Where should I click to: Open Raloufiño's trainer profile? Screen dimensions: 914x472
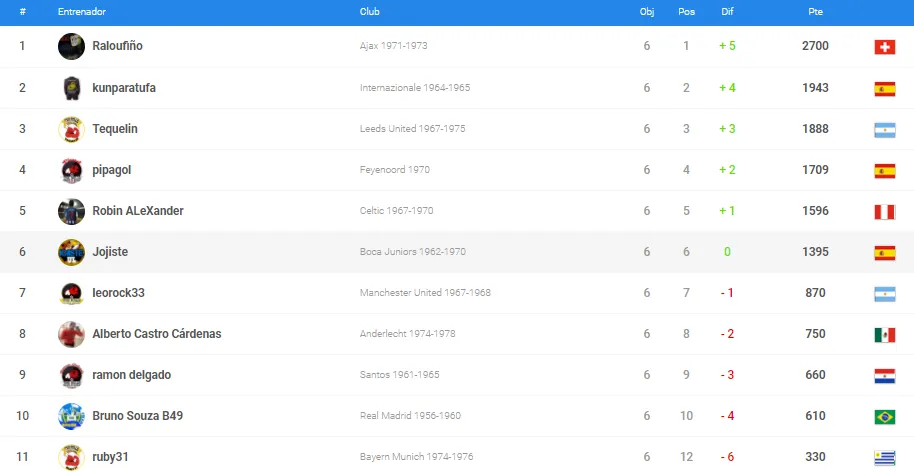tap(117, 46)
